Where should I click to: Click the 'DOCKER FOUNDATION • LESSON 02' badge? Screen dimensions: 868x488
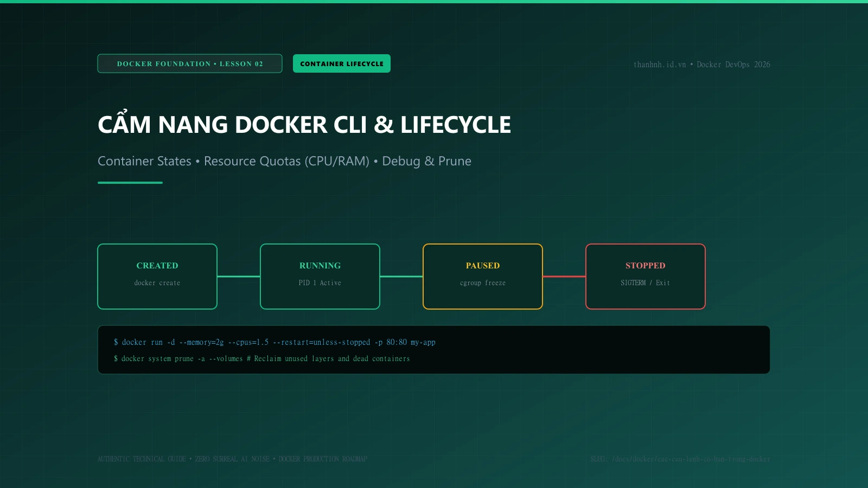(x=190, y=63)
